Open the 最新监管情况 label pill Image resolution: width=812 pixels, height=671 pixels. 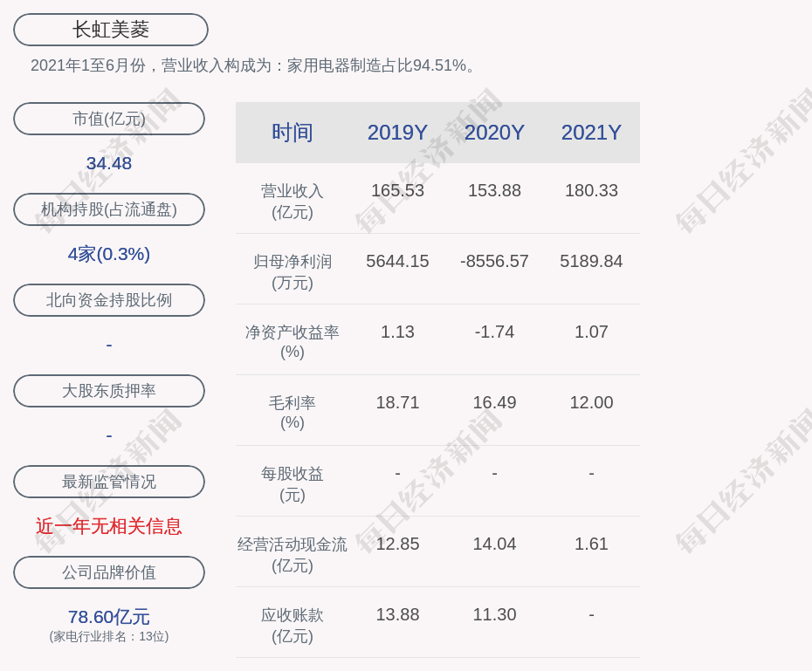point(109,482)
